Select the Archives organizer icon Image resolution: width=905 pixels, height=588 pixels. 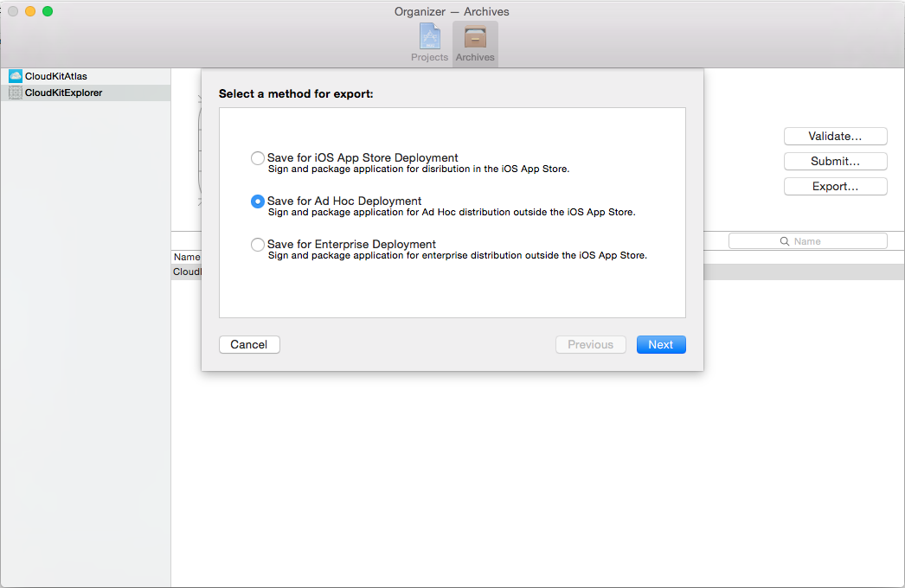(475, 40)
